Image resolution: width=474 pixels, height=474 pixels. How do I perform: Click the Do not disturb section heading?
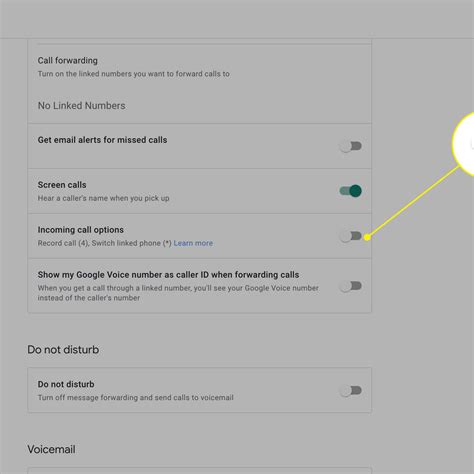63,349
